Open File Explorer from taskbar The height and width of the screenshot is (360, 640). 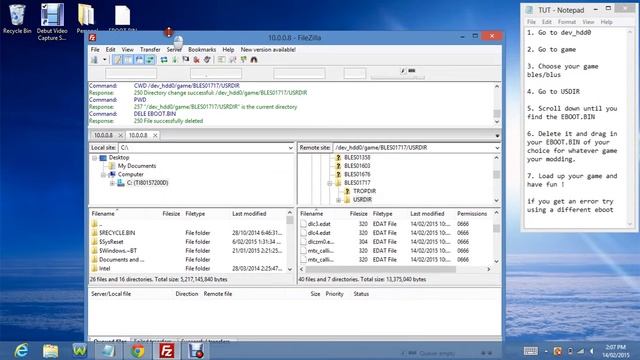(51, 351)
